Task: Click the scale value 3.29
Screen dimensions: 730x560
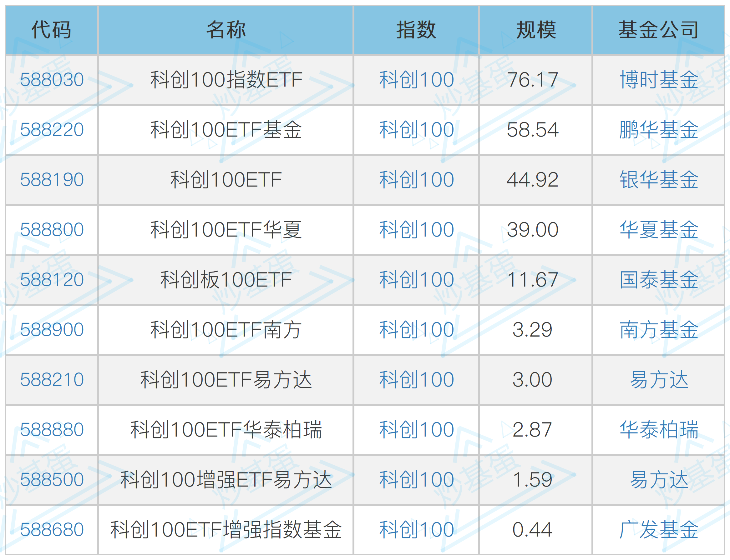Action: point(533,330)
